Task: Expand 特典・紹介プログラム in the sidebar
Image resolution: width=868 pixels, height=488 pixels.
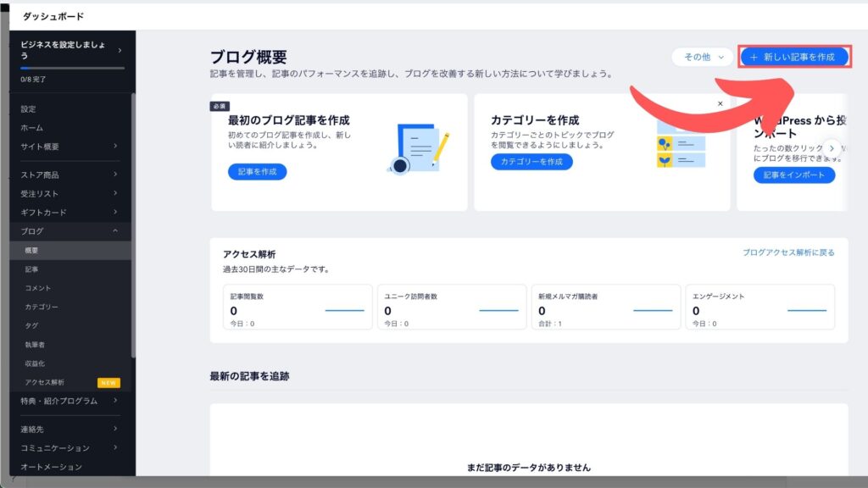Action: coord(70,401)
